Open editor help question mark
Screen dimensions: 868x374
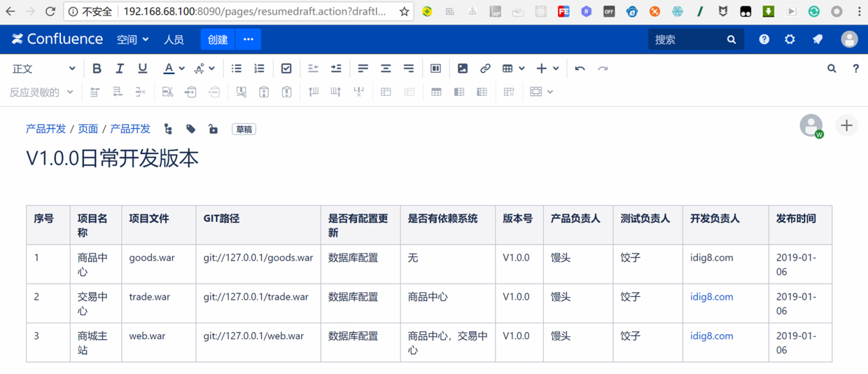point(855,69)
